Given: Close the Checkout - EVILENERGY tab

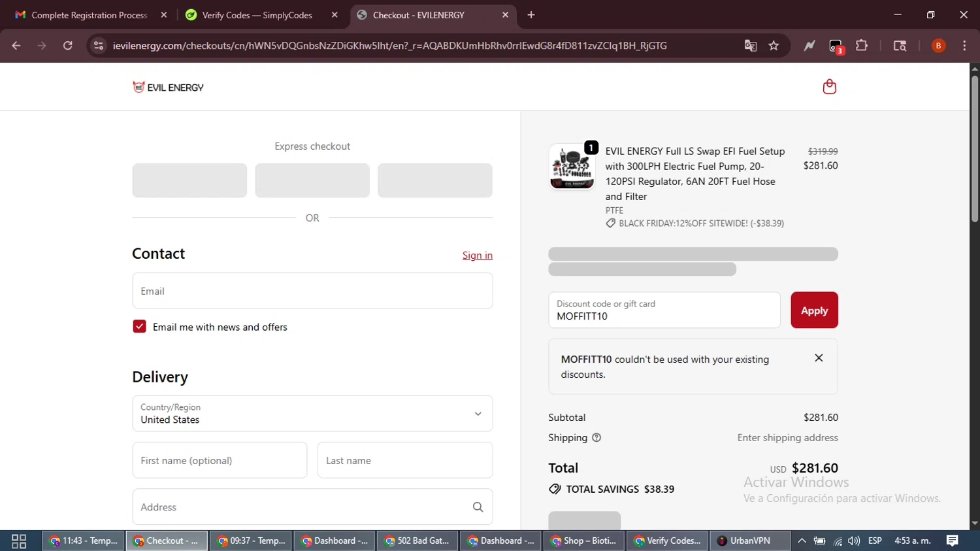Looking at the screenshot, I should [x=505, y=15].
